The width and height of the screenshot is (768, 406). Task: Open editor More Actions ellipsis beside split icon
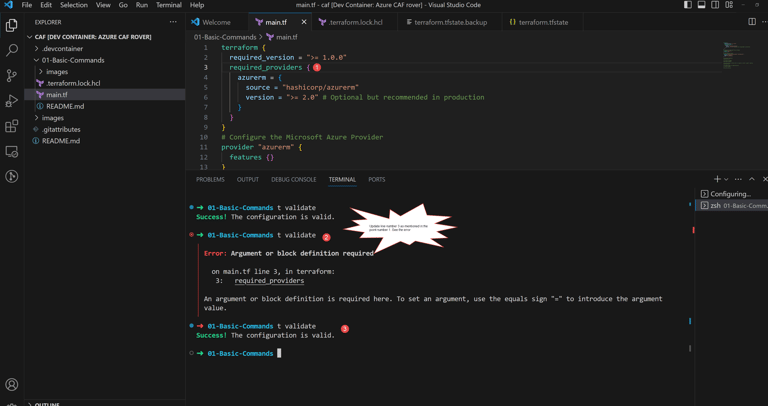click(x=765, y=22)
